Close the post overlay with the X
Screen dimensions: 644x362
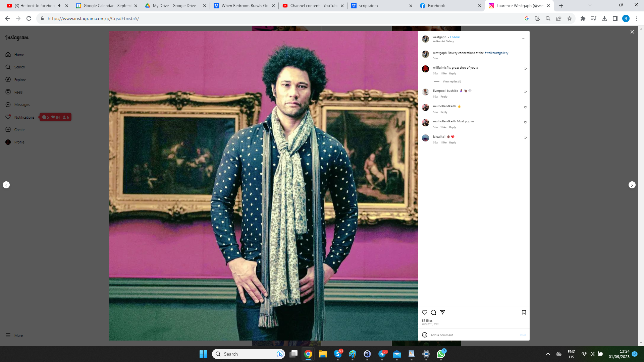point(632,32)
